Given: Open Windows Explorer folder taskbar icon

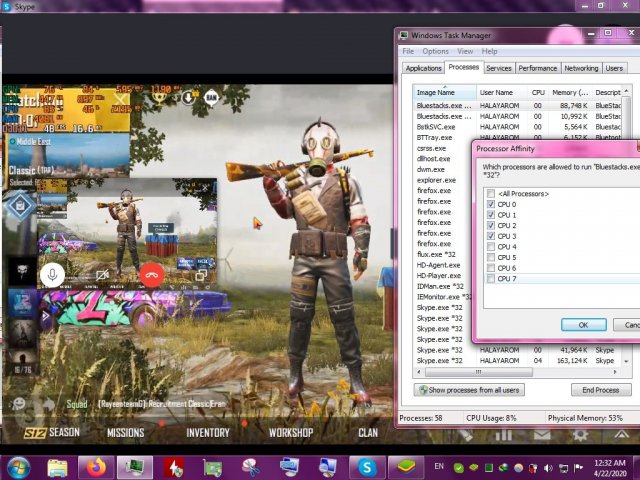Looking at the screenshot, I should [58, 467].
